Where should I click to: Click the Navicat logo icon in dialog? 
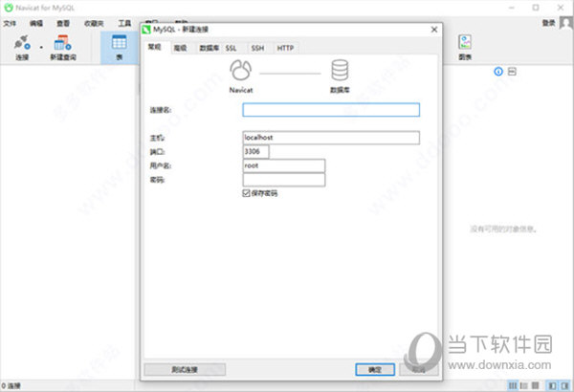pos(240,71)
